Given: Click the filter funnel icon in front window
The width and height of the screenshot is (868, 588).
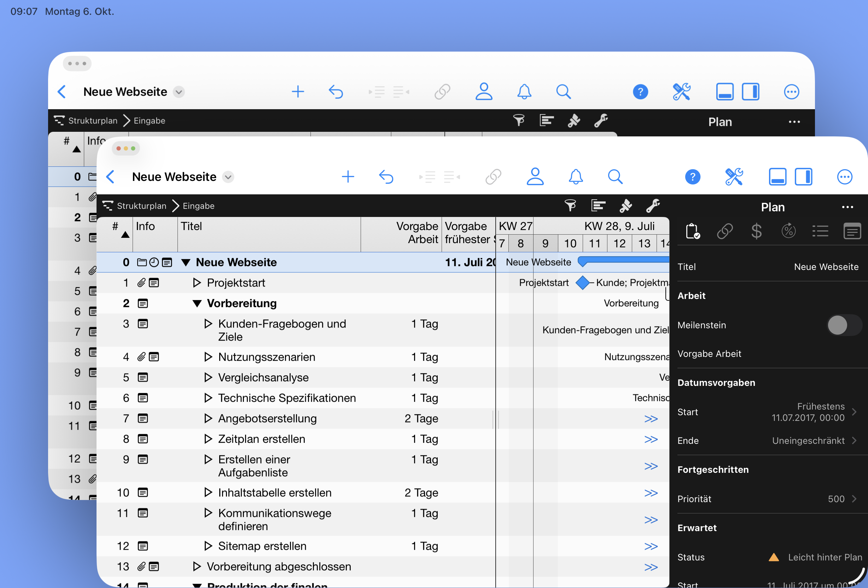Looking at the screenshot, I should point(570,205).
